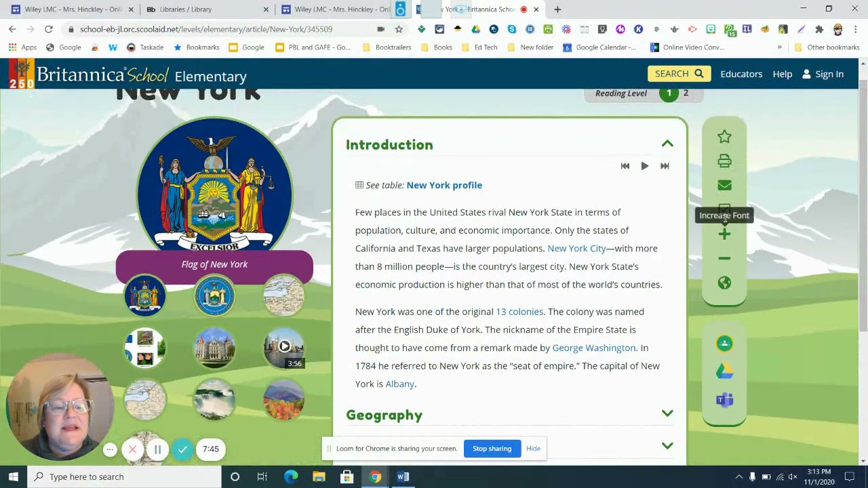Click Stop sharing in Loom bar
Image resolution: width=868 pixels, height=488 pixels.
(492, 449)
